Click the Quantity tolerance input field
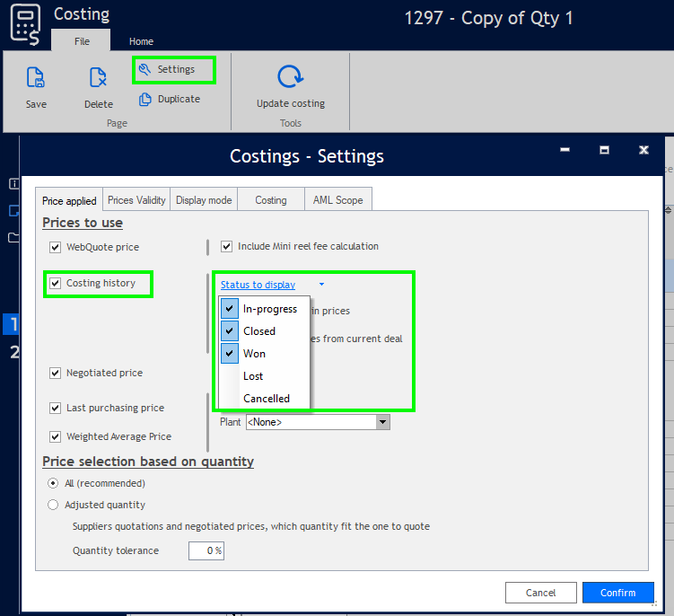This screenshot has height=616, width=674. (206, 550)
